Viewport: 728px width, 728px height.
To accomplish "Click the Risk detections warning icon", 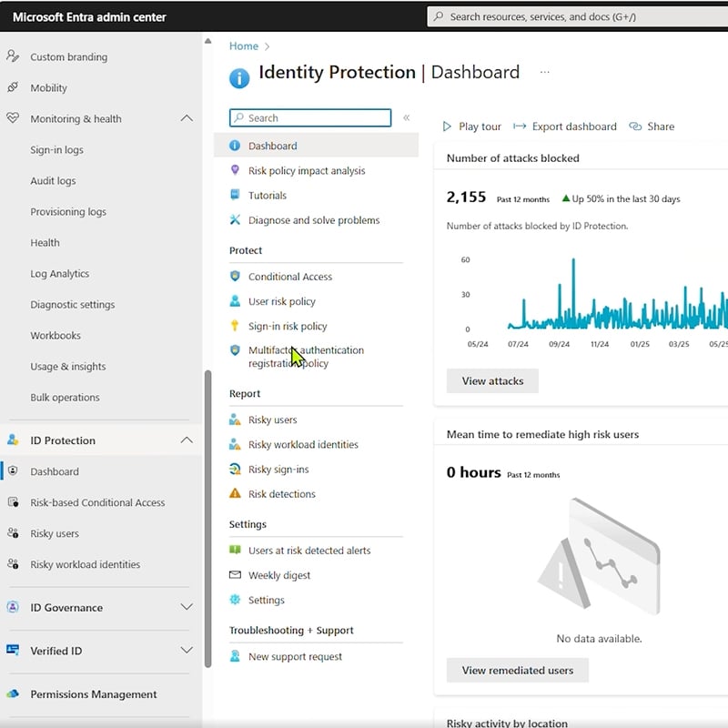I will coord(236,494).
